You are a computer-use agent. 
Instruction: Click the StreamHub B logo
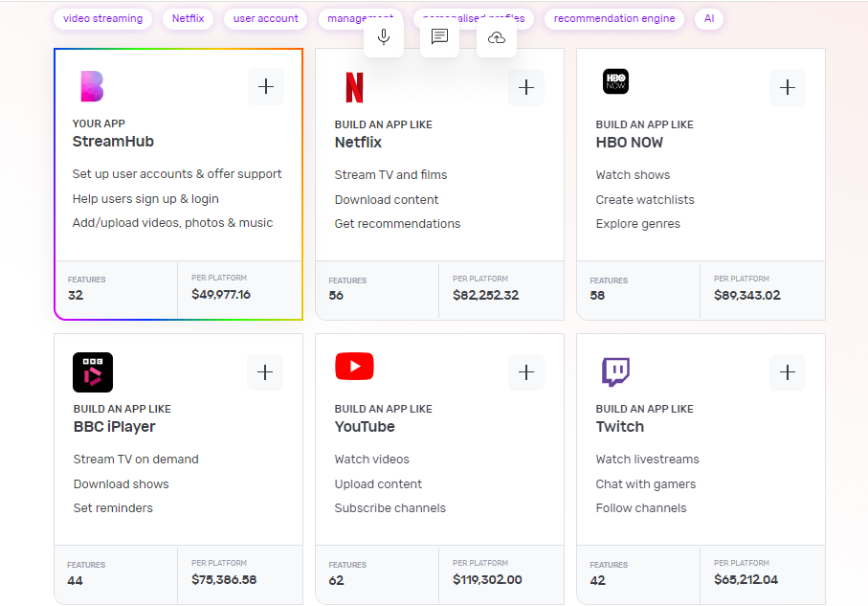92,86
